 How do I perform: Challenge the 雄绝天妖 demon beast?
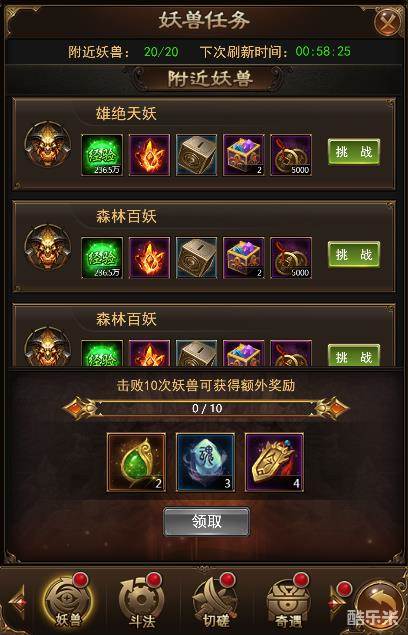(x=354, y=152)
